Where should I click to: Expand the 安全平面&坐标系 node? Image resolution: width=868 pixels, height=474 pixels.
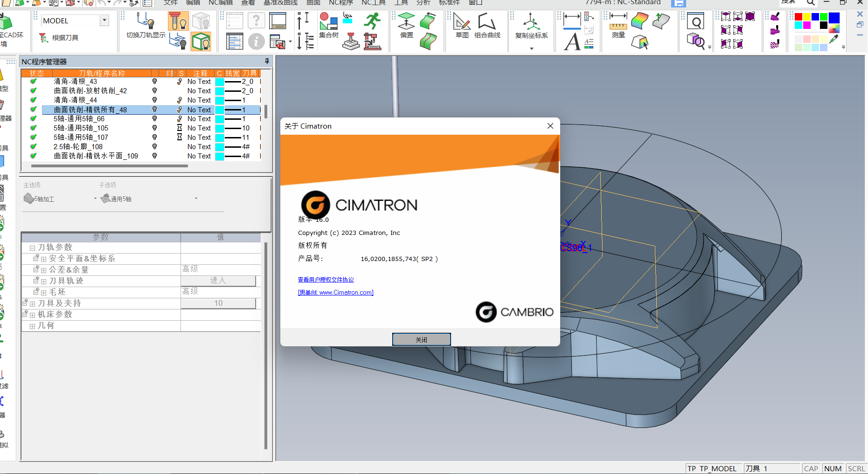coord(43,259)
